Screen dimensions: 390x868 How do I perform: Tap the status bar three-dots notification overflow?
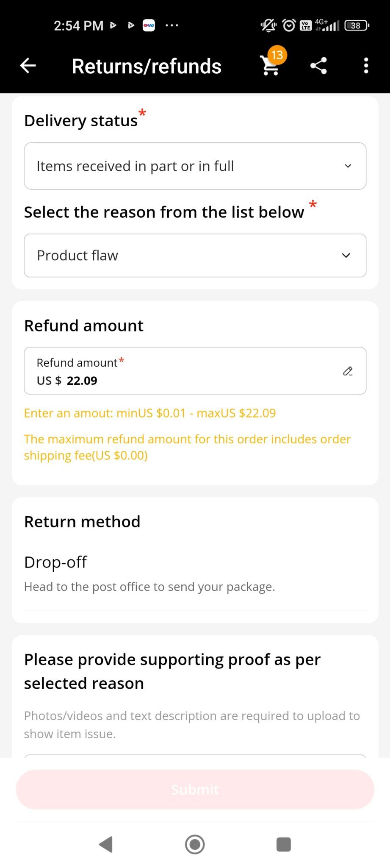(171, 25)
